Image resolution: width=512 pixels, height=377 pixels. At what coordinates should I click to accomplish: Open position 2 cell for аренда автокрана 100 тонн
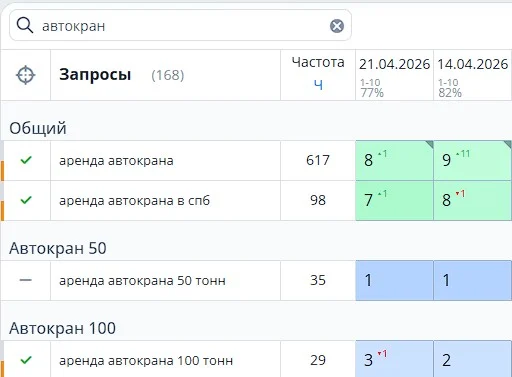(472, 359)
